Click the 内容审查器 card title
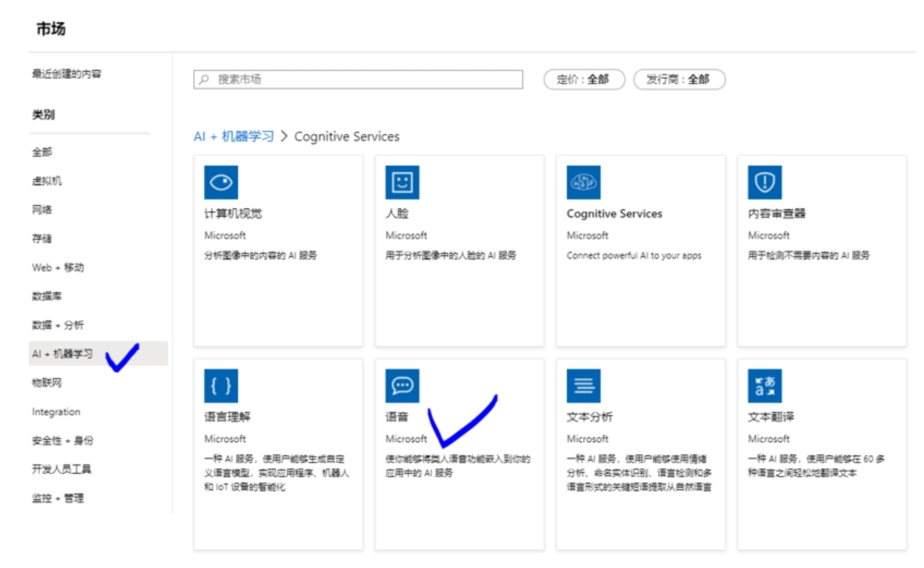This screenshot has height=568, width=924. 777,213
